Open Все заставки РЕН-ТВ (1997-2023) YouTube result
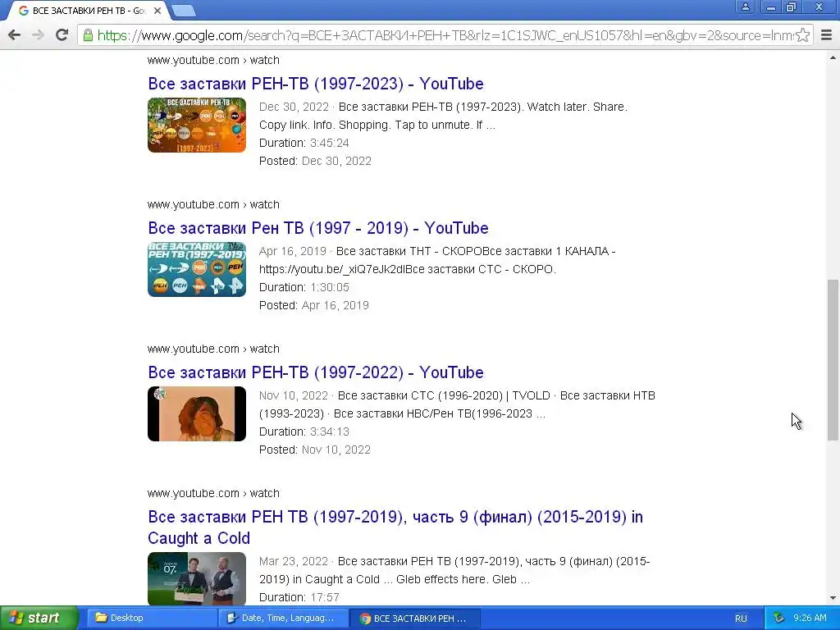 pyautogui.click(x=316, y=84)
